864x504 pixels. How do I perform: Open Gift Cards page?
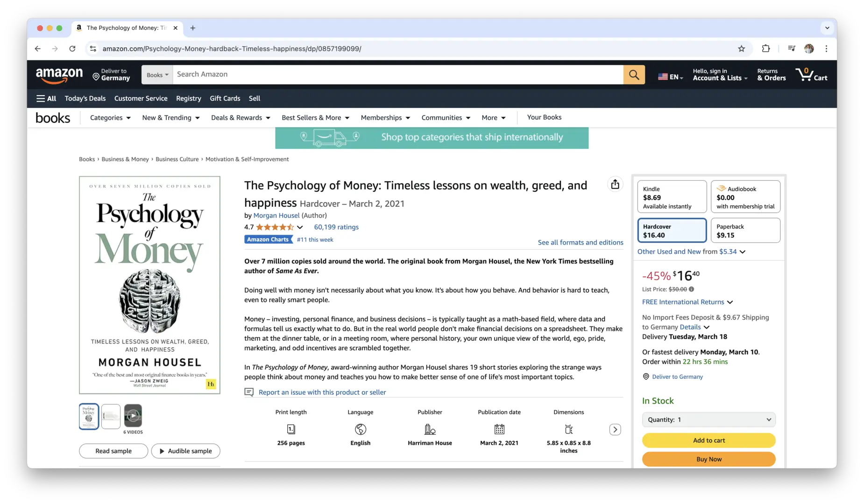225,98
